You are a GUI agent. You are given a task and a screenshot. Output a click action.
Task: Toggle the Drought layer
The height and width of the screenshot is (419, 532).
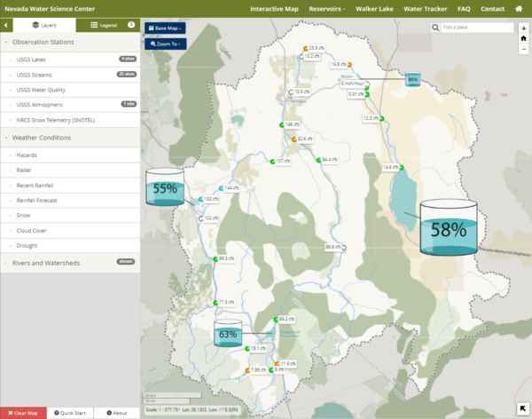(70, 245)
